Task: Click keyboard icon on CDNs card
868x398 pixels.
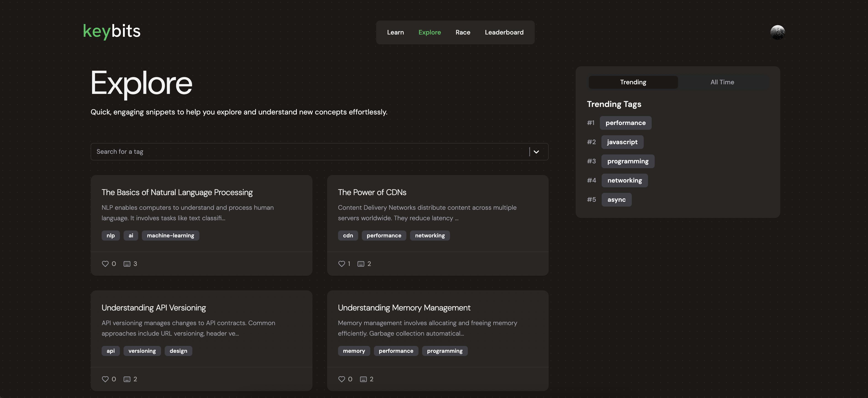Action: (360, 264)
